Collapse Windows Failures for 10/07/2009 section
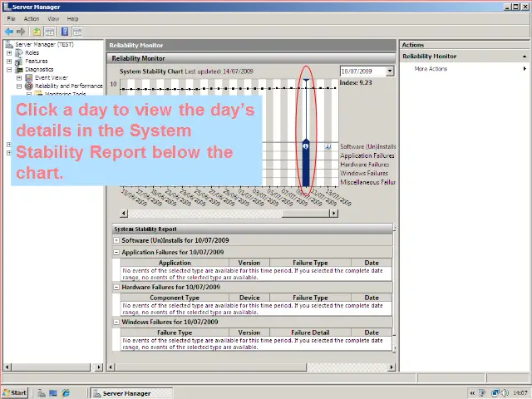The image size is (532, 399). (116, 322)
